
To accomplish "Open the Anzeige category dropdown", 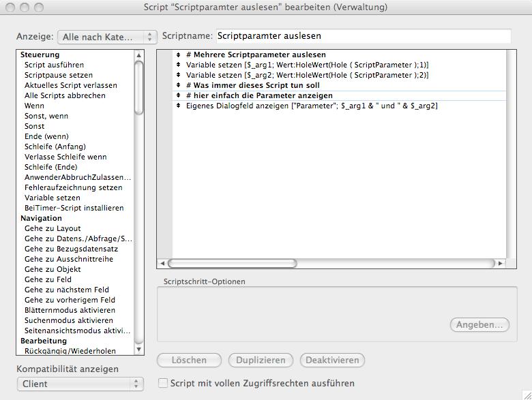I will (x=107, y=37).
